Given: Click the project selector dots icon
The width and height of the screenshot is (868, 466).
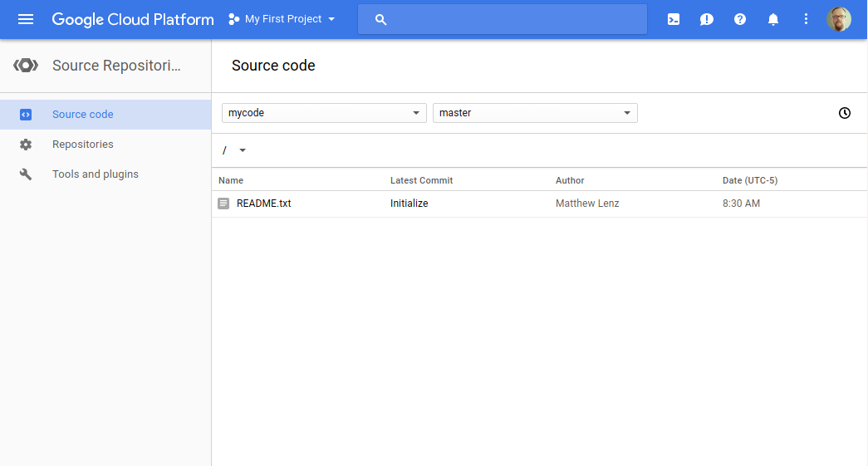Looking at the screenshot, I should coord(233,19).
